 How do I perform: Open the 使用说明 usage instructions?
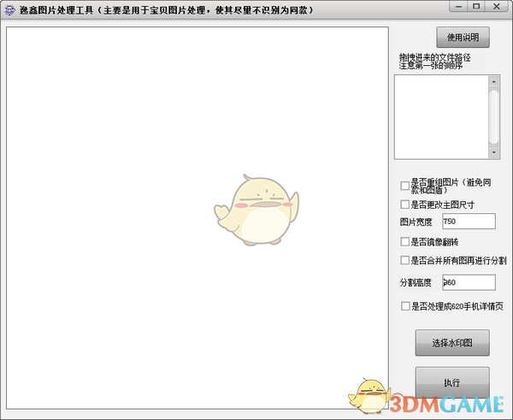point(463,38)
